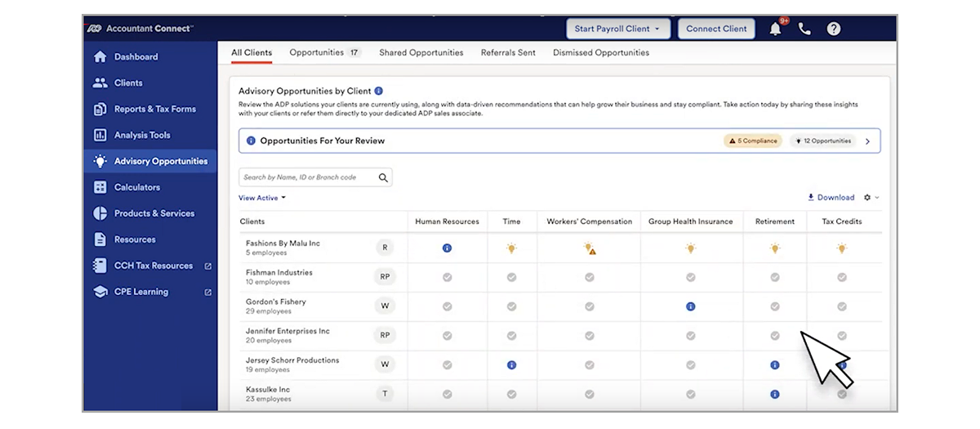Click Jersey Schorr Productions Retirement info icon
This screenshot has width=980, height=429.
tap(775, 364)
